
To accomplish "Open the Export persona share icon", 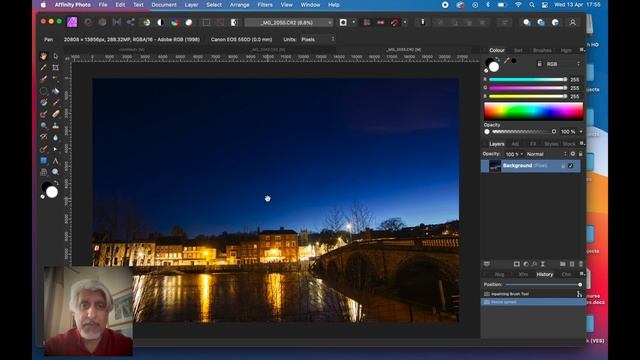I will pos(131,22).
